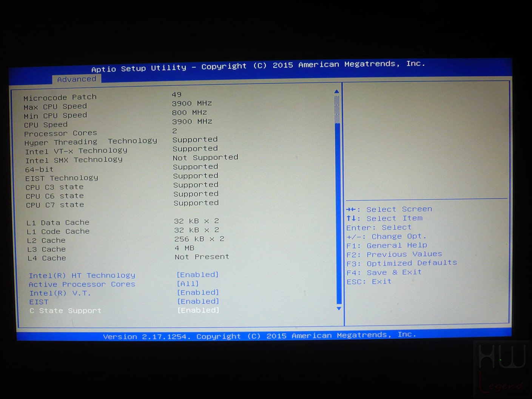
Task: Click ESC: Exit line
Action: pyautogui.click(x=369, y=282)
